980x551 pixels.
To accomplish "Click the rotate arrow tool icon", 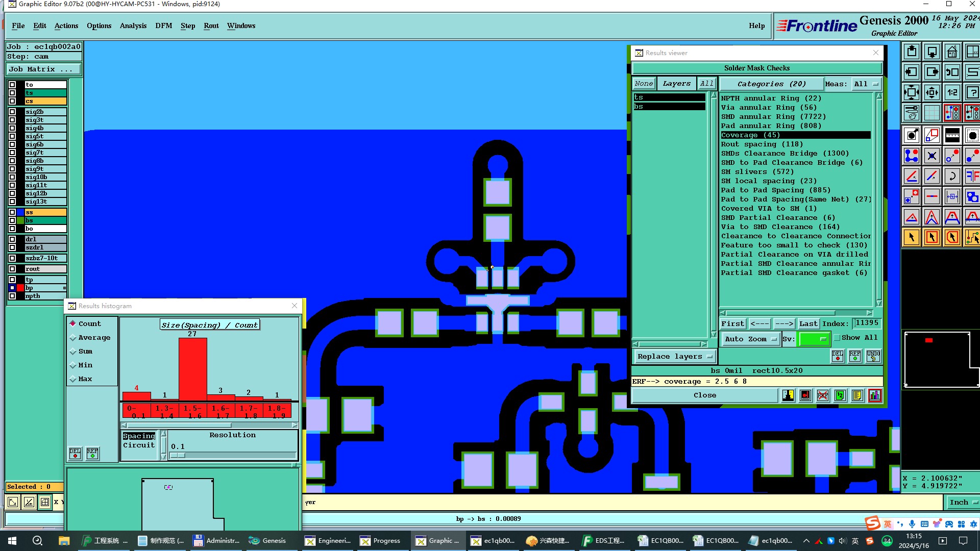I will click(x=952, y=177).
